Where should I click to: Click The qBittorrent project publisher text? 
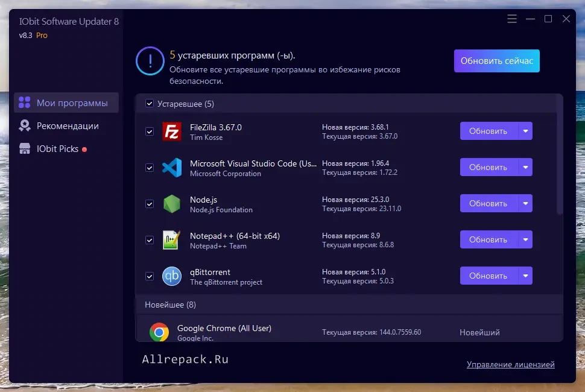(x=226, y=282)
